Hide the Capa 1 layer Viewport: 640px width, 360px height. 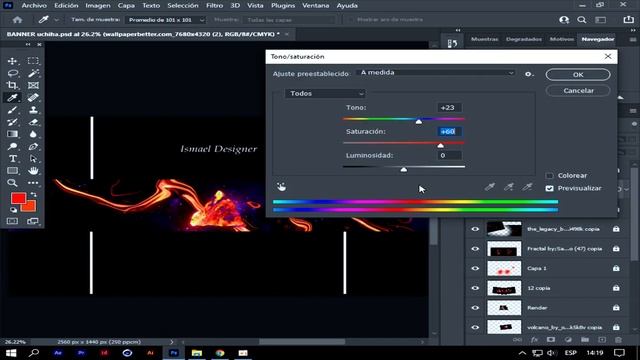click(475, 268)
